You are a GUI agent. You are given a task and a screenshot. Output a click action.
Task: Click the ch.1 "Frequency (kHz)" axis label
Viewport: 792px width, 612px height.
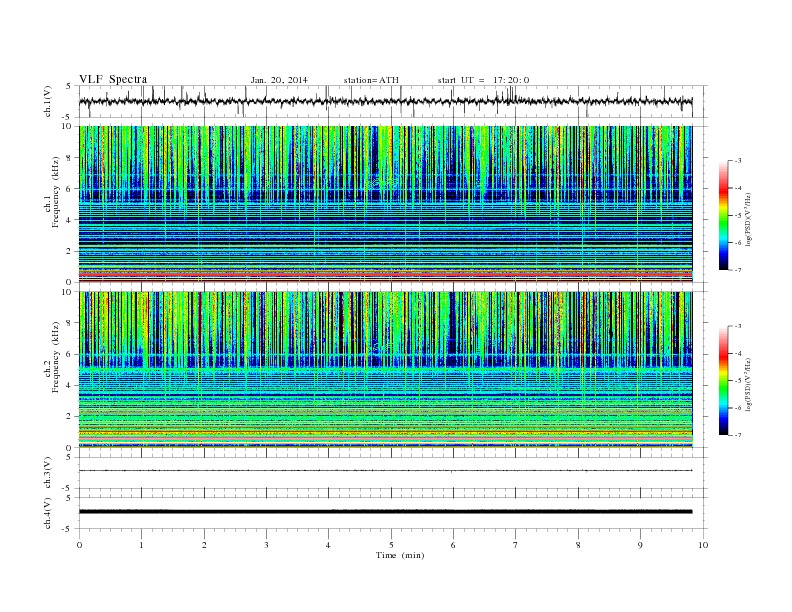[56, 192]
